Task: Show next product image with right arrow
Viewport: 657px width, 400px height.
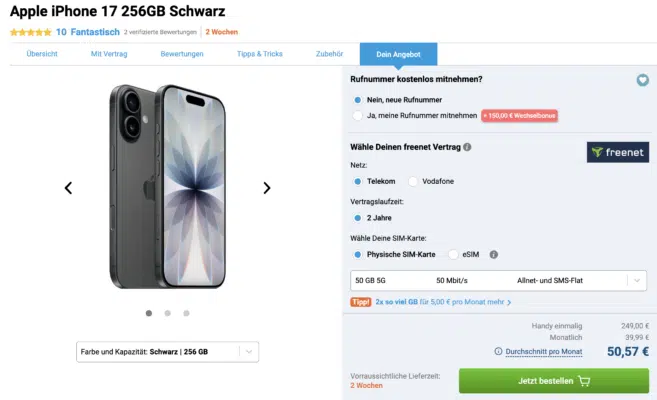Action: pyautogui.click(x=267, y=187)
